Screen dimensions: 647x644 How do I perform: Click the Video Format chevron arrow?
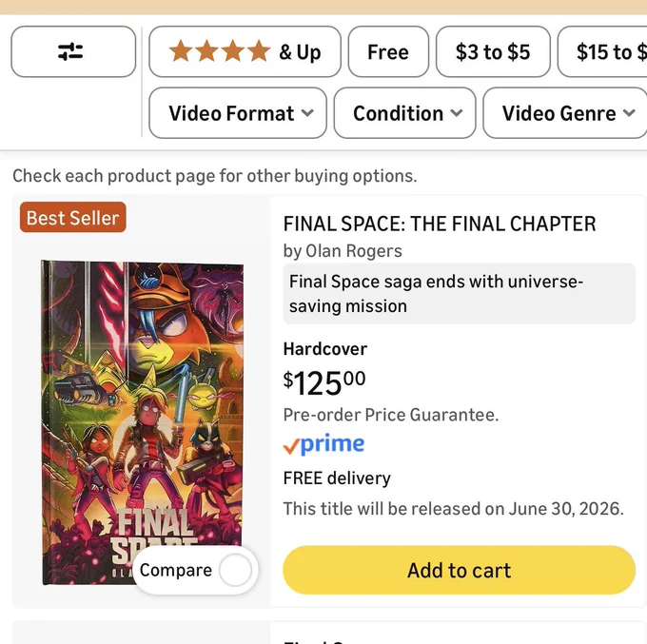(x=307, y=112)
